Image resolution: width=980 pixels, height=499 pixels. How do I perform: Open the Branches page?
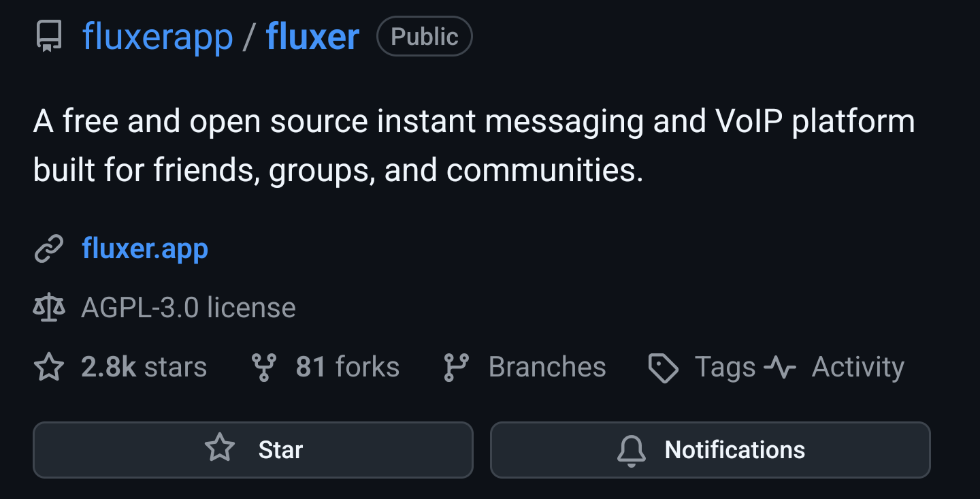click(x=546, y=368)
